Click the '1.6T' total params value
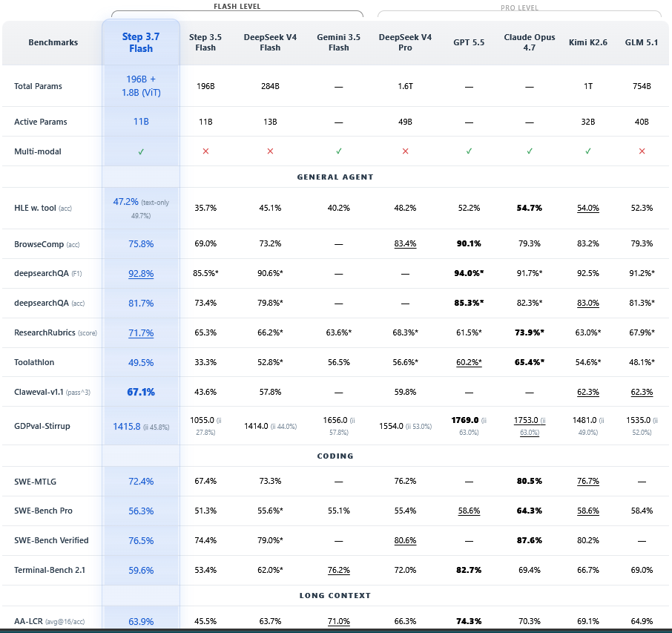This screenshot has height=633, width=672. point(405,86)
